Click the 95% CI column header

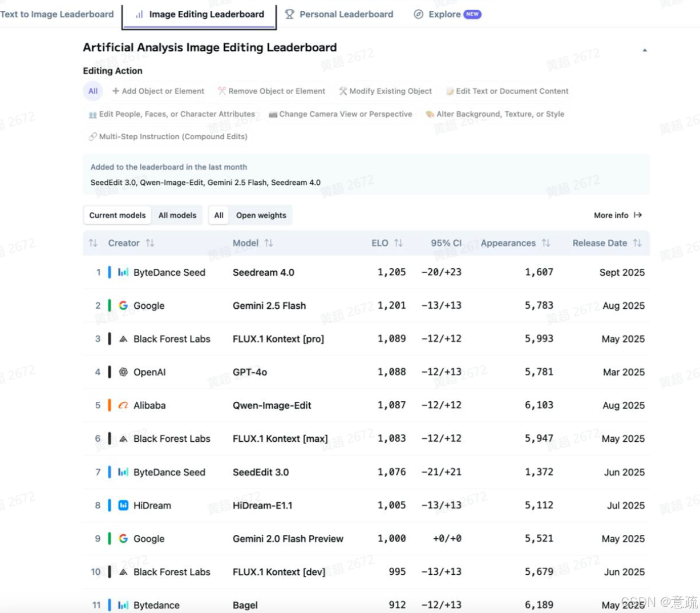446,243
